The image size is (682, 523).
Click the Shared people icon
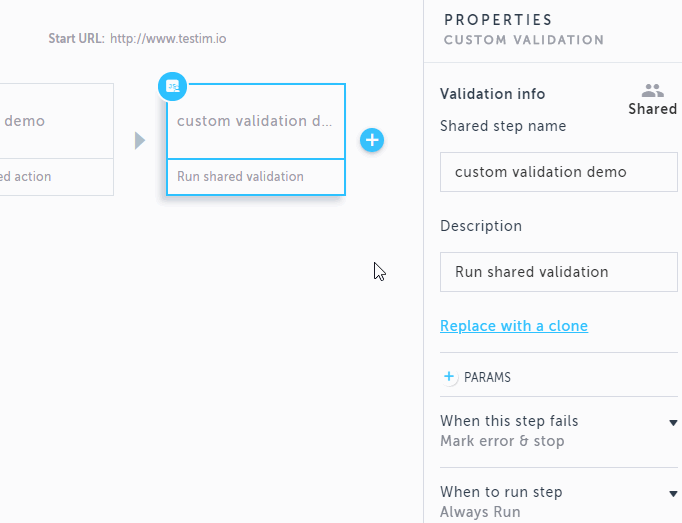click(x=652, y=91)
